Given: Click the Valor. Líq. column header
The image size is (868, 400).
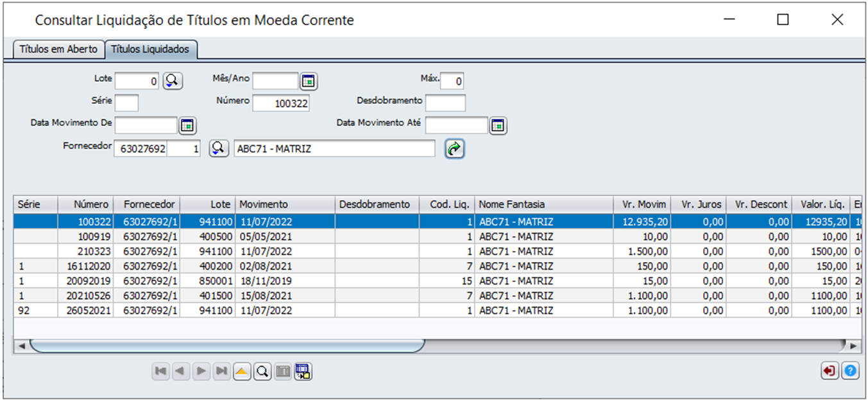Looking at the screenshot, I should [x=821, y=204].
